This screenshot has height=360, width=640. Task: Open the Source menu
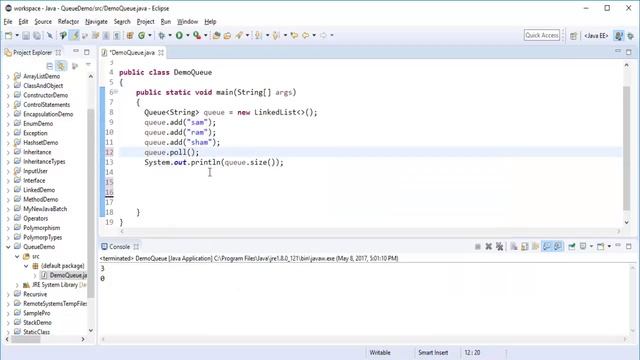click(43, 22)
